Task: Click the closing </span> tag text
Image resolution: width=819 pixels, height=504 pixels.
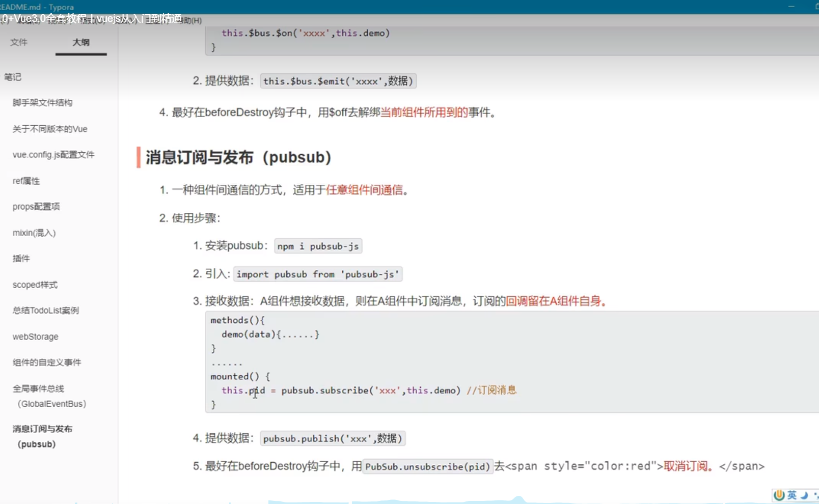Action: [742, 466]
